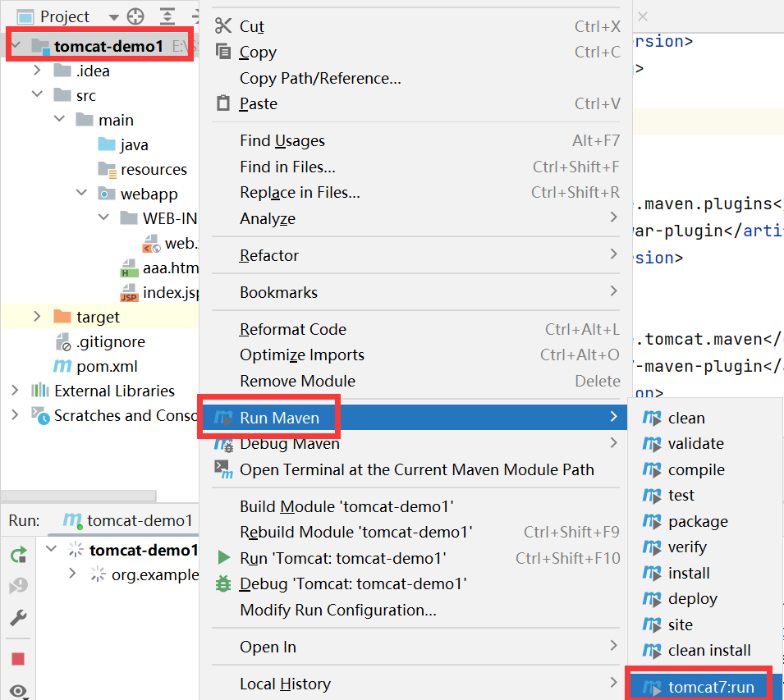Run the Maven site goal
The width and height of the screenshot is (784, 700).
coord(705,625)
